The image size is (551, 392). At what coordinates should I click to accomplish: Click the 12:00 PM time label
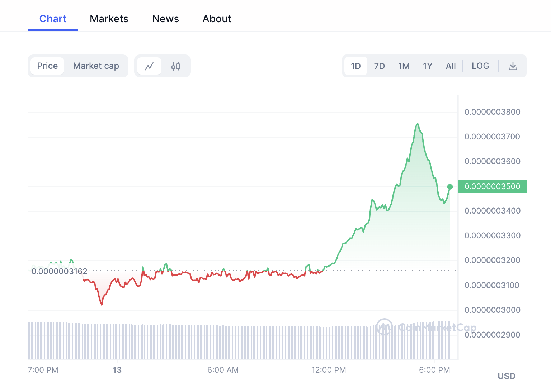click(x=329, y=370)
